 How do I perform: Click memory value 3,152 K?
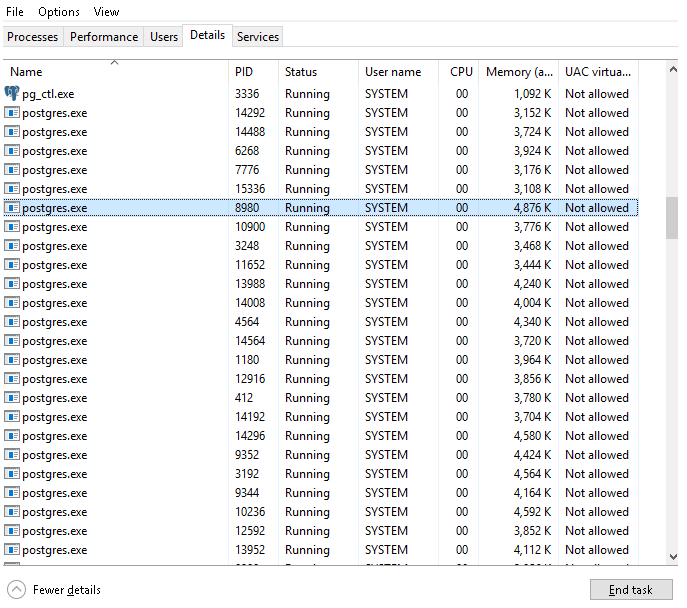pyautogui.click(x=532, y=113)
